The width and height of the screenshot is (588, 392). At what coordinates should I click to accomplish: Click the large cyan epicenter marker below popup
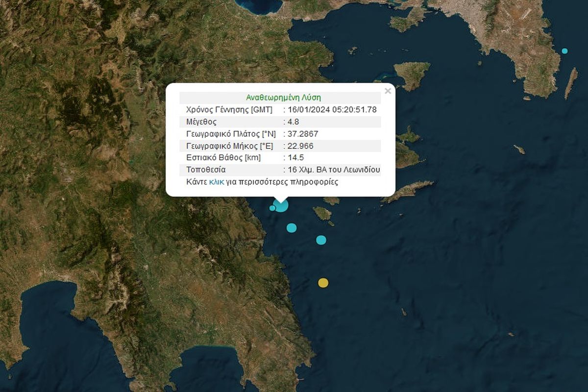click(281, 206)
